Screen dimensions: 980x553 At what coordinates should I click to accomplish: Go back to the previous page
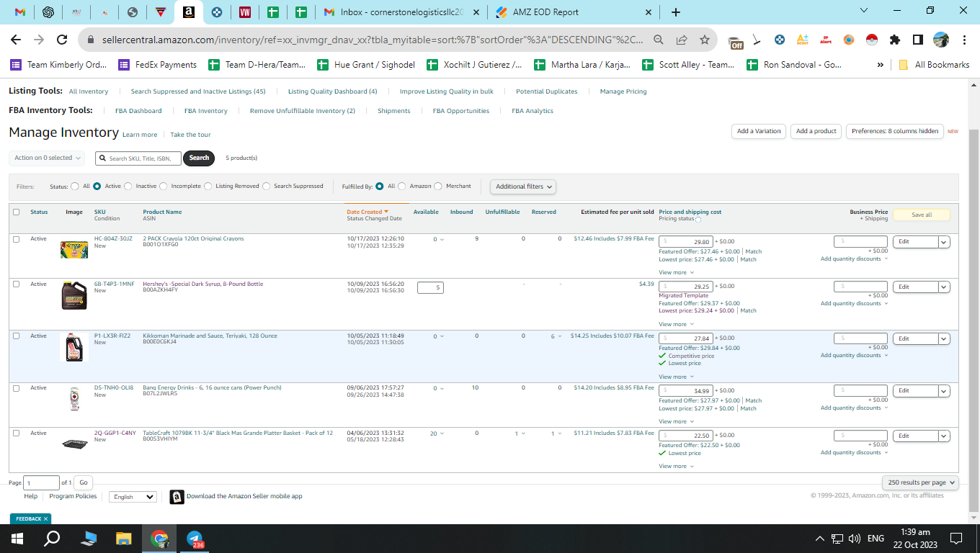click(16, 40)
